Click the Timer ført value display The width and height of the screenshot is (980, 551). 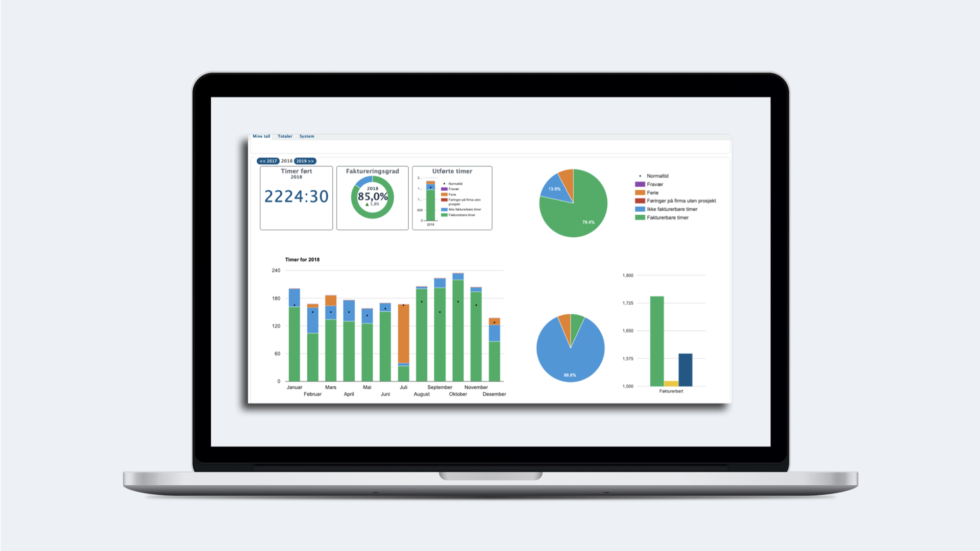click(296, 196)
